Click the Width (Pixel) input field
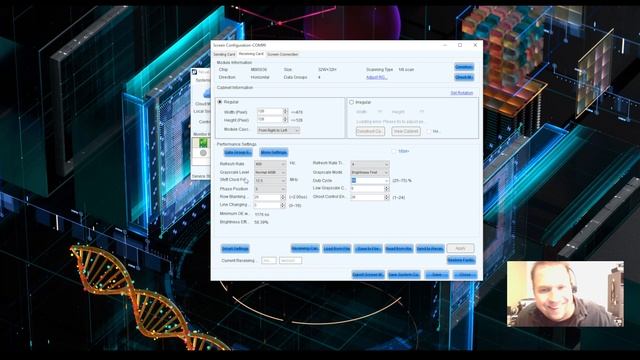 (270, 111)
